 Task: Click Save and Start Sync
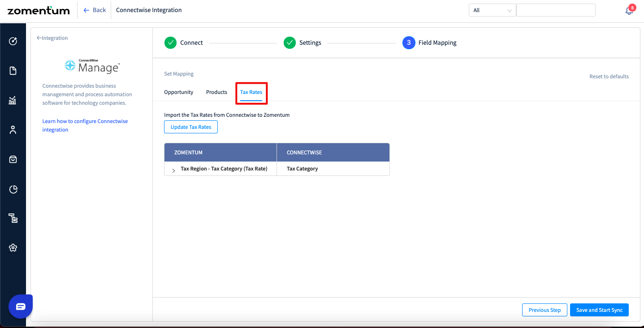tap(599, 310)
